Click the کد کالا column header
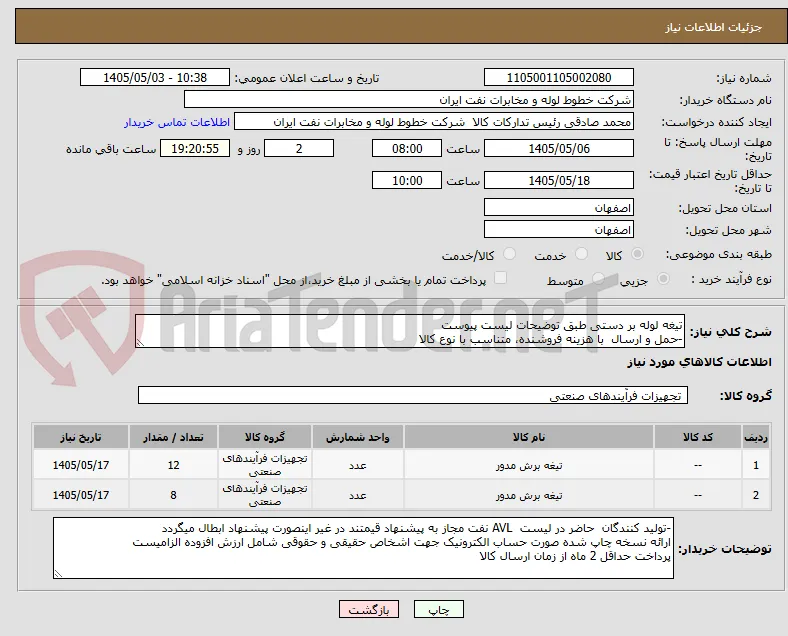 698,437
